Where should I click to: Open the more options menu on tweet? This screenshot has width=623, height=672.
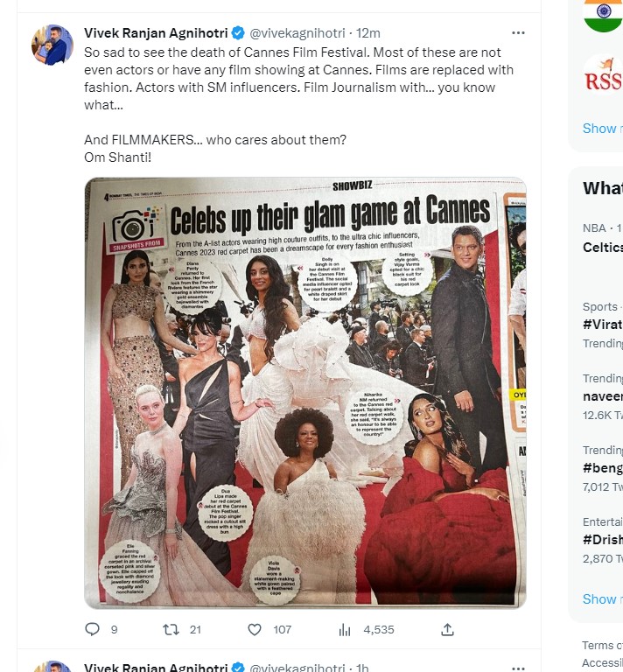[518, 33]
